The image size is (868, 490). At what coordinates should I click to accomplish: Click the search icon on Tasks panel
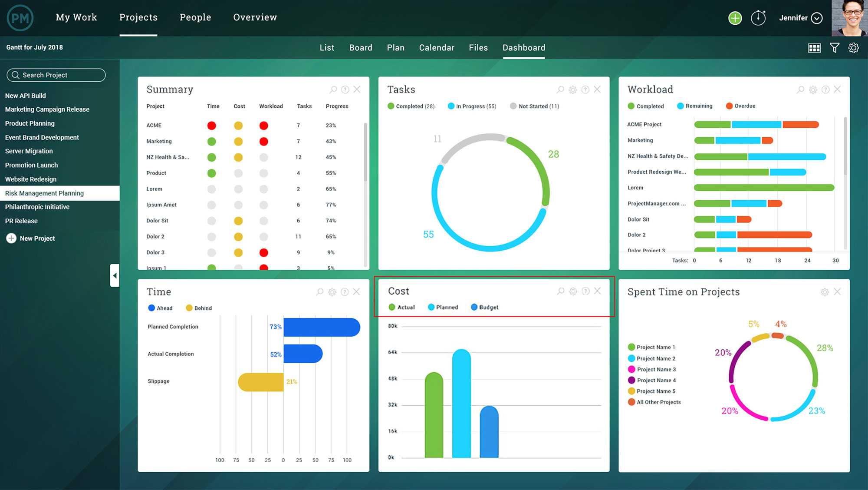tap(560, 89)
